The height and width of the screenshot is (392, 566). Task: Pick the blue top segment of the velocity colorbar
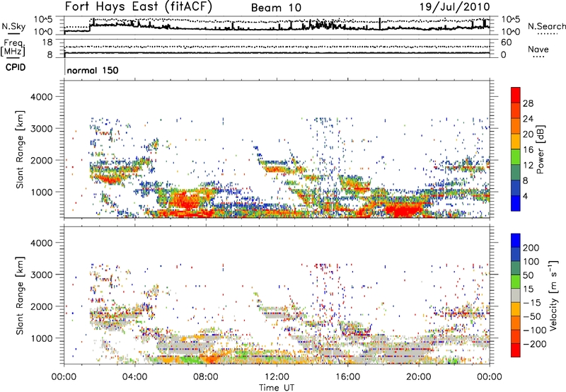[516, 241]
